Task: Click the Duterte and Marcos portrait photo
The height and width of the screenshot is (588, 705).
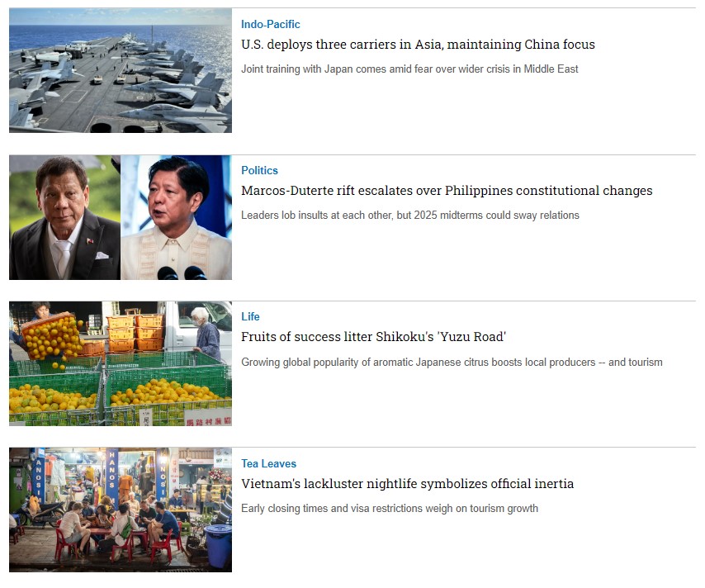Action: [x=121, y=218]
